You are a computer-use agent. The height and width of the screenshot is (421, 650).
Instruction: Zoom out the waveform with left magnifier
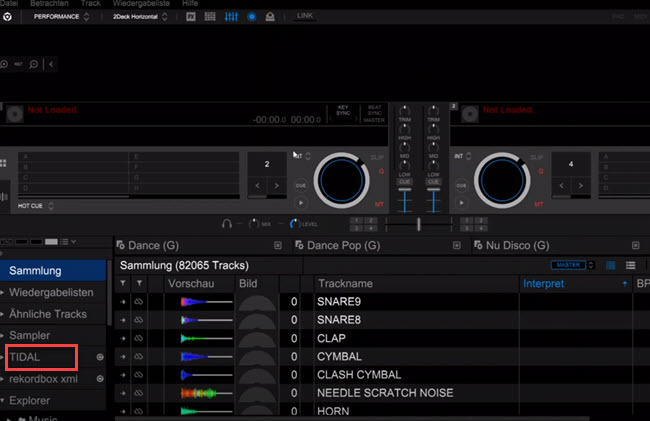pyautogui.click(x=4, y=64)
